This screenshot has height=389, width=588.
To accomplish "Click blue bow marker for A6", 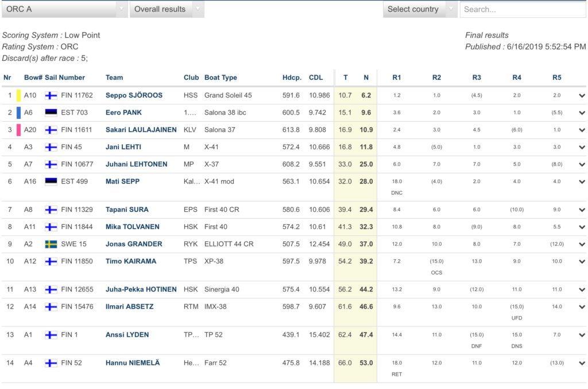I will coord(18,112).
